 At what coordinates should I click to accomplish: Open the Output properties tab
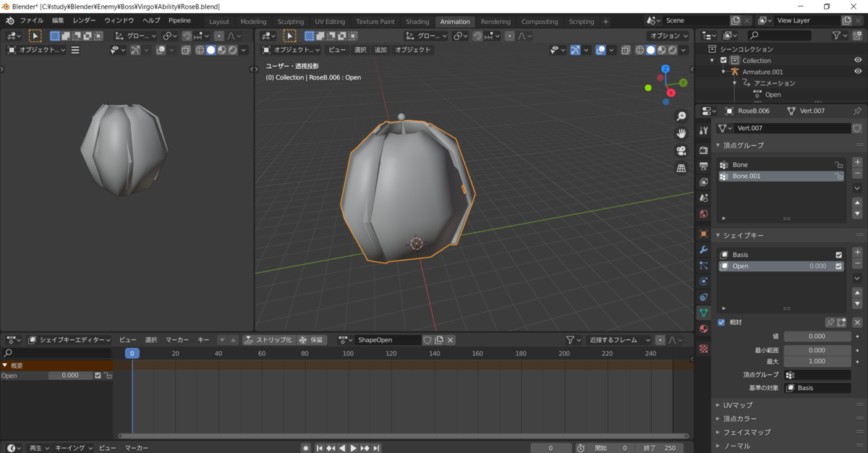pyautogui.click(x=703, y=166)
